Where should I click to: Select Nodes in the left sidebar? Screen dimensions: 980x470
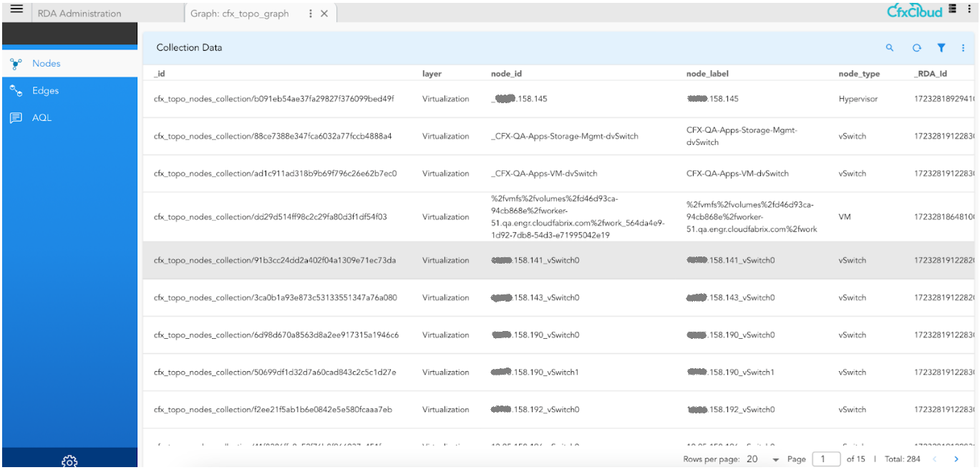[46, 64]
